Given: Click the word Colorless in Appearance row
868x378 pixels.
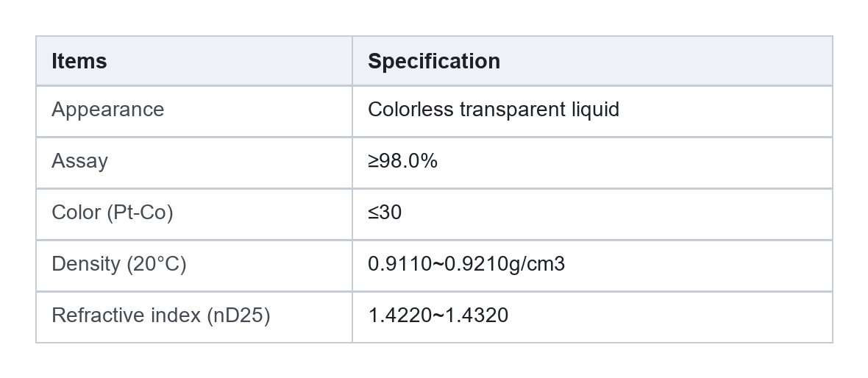Looking at the screenshot, I should pyautogui.click(x=410, y=110).
